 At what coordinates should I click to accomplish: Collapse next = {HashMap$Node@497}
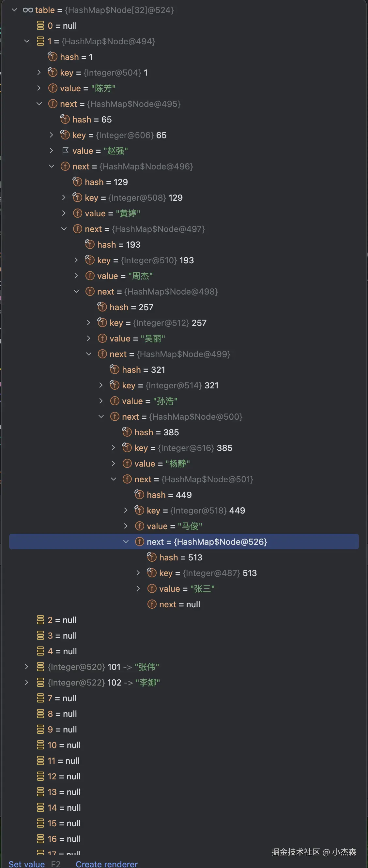click(64, 229)
